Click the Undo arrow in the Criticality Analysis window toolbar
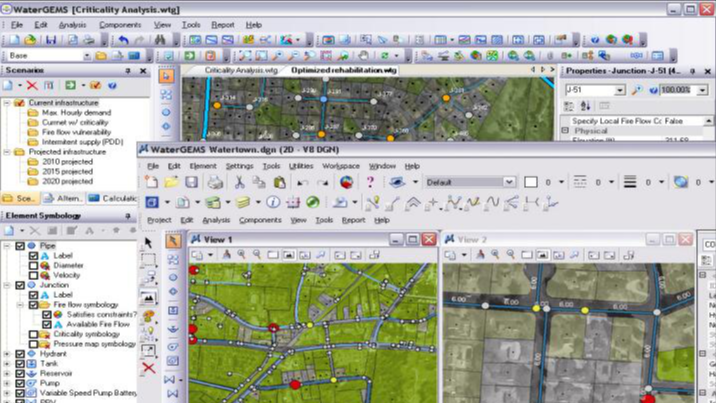 (x=123, y=40)
